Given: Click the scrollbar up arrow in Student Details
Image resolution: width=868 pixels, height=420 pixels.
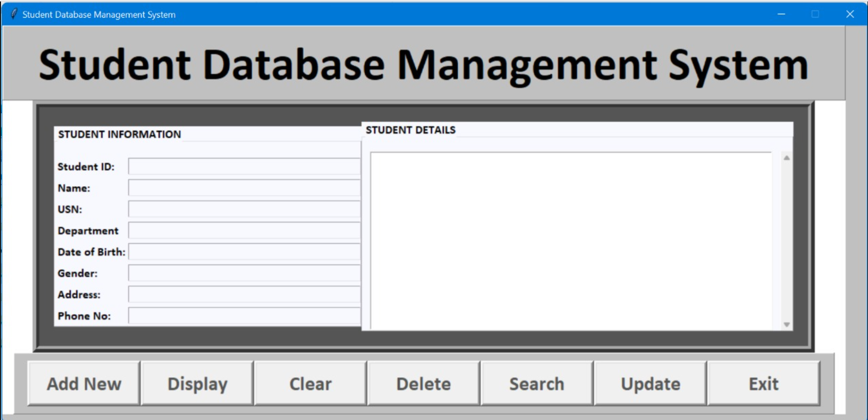Looking at the screenshot, I should click(787, 158).
